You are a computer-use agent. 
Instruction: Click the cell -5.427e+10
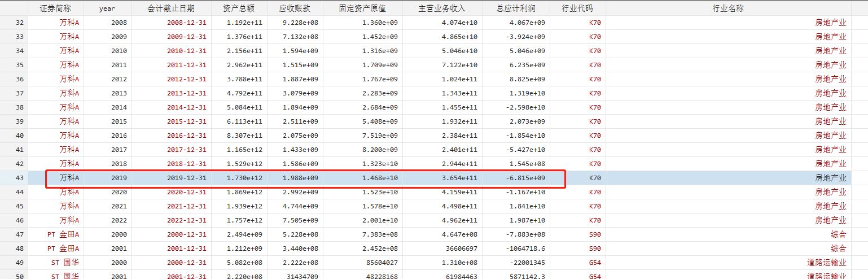(x=525, y=150)
